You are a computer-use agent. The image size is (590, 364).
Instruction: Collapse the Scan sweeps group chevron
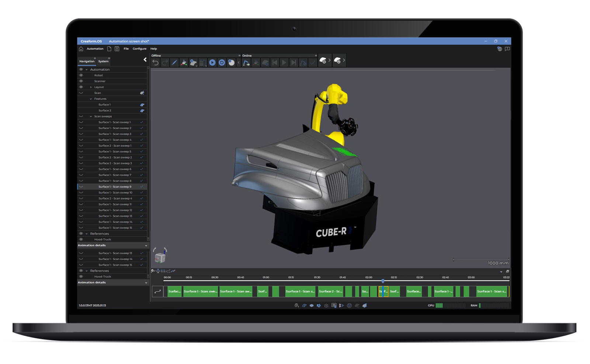click(91, 116)
